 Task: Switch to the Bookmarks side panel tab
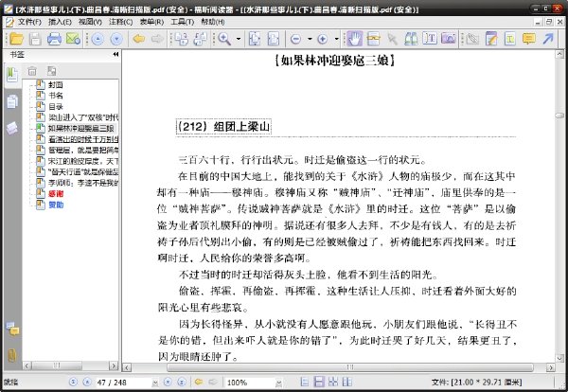click(x=12, y=75)
